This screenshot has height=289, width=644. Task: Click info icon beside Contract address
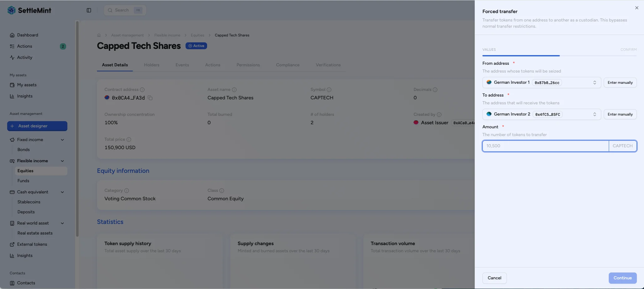click(x=142, y=90)
